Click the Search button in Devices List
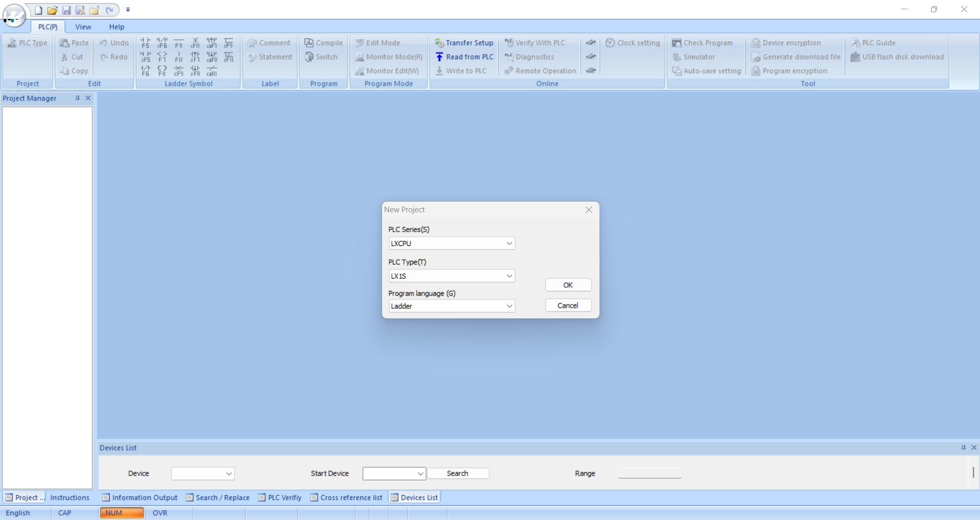The height and width of the screenshot is (520, 980). pos(458,474)
